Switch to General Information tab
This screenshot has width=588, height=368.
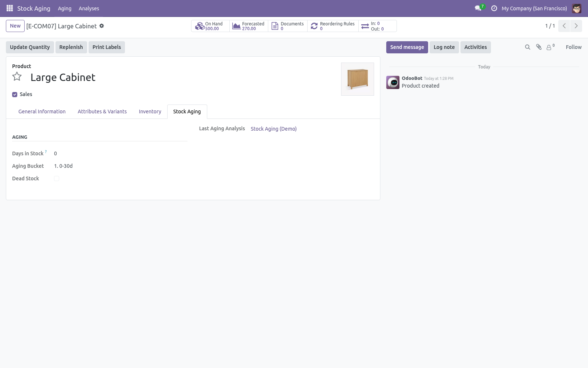point(42,112)
